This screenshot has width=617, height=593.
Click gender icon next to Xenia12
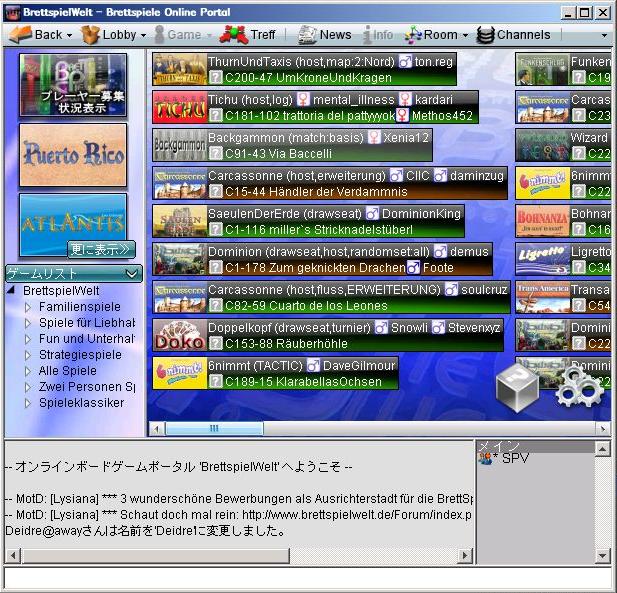coord(374,137)
